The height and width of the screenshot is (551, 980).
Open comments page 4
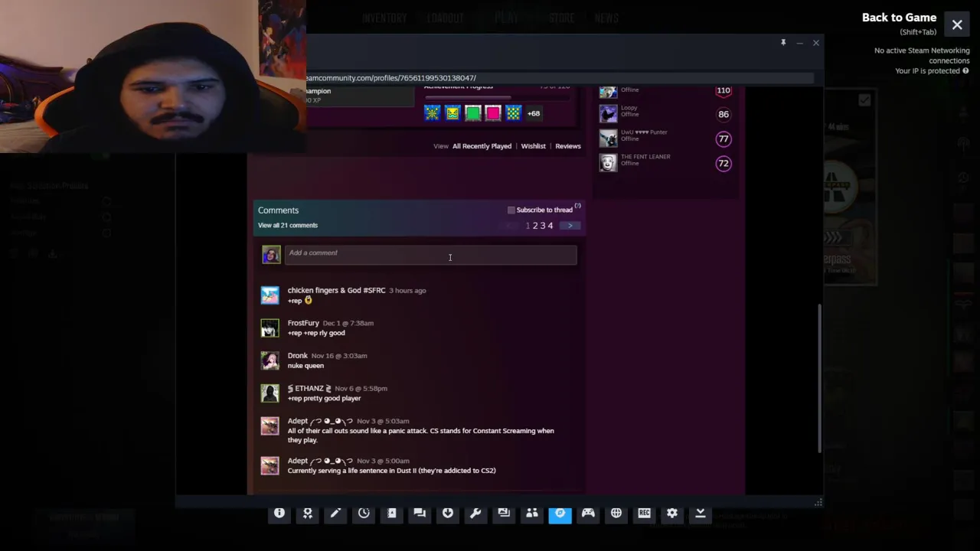[x=550, y=226]
